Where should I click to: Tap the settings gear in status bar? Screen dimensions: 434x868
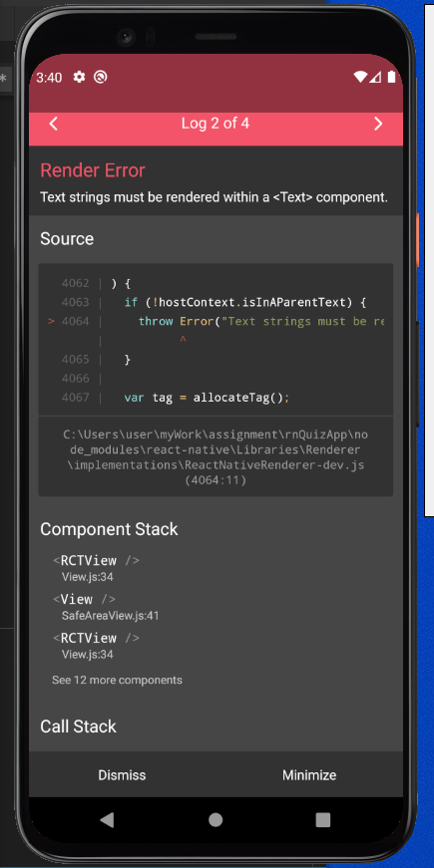(79, 77)
